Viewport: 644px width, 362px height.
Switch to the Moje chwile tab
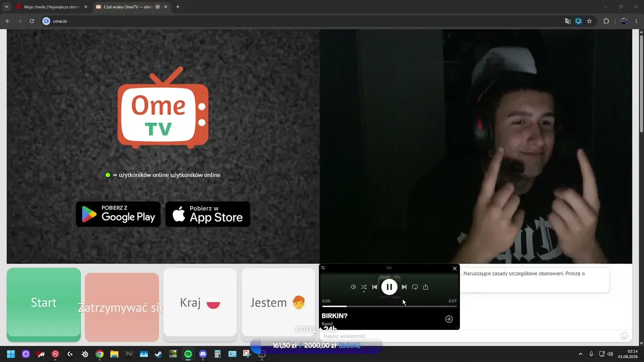(x=51, y=7)
